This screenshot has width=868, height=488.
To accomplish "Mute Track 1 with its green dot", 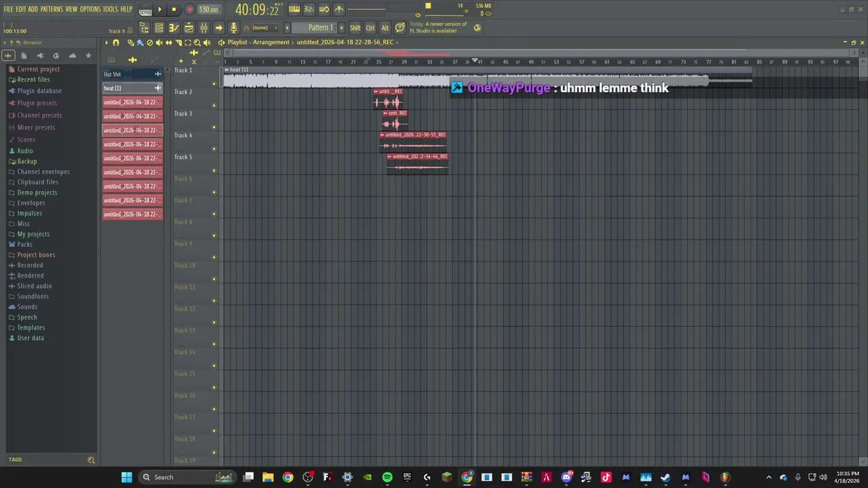I will tap(214, 84).
